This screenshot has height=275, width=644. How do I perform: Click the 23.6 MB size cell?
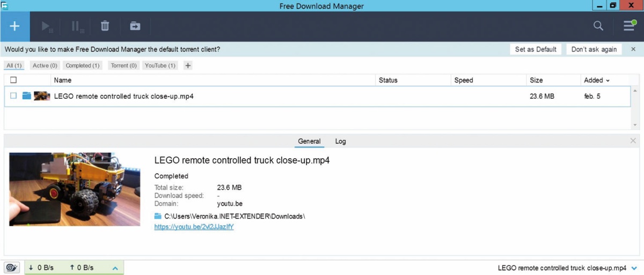pos(542,96)
